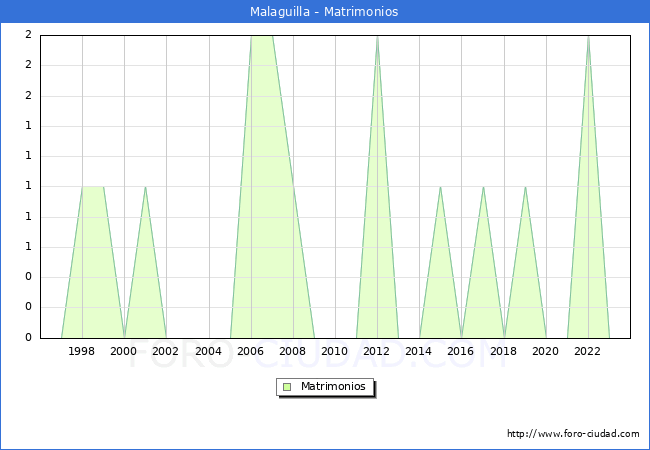The image size is (650, 450).
Task: Click the plateau top between 1998 and 1999
Action: point(93,187)
